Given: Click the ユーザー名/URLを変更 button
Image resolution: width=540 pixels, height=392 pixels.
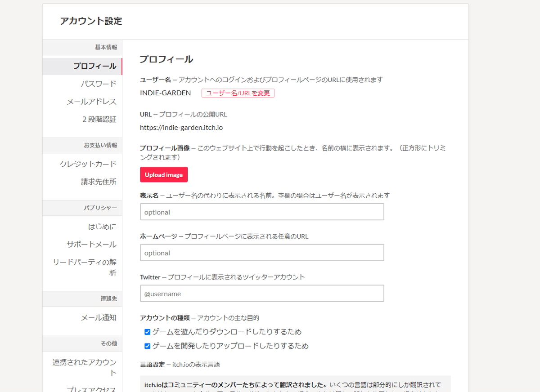Looking at the screenshot, I should click(238, 93).
